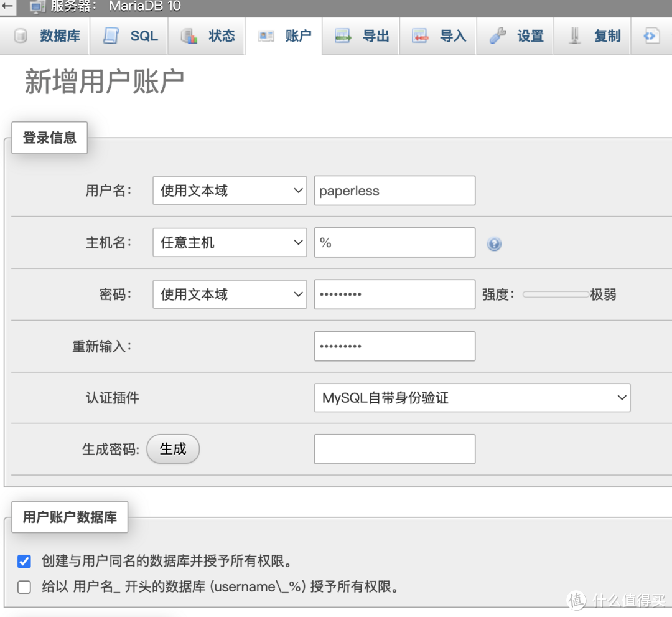Viewport: 672px width, 617px height.
Task: Open the 状态 (Status) page icon
Action: tap(189, 35)
